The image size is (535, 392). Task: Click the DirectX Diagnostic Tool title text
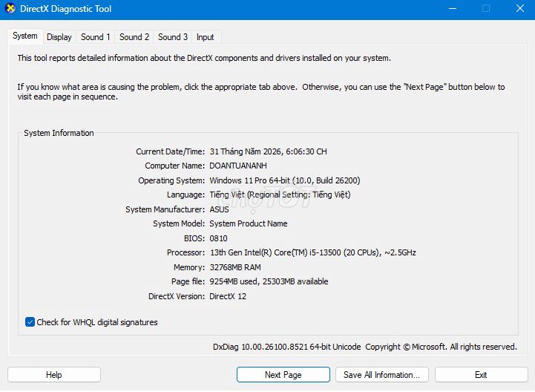pyautogui.click(x=66, y=9)
